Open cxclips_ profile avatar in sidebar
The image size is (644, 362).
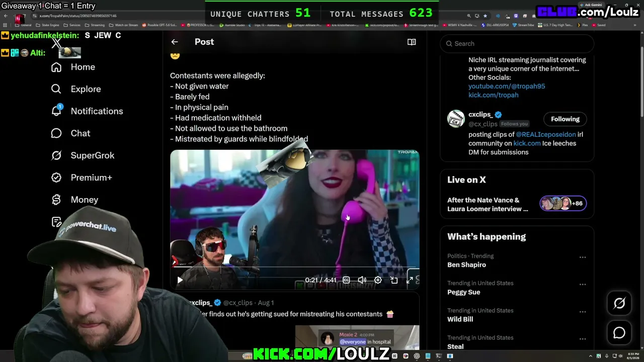point(456,119)
